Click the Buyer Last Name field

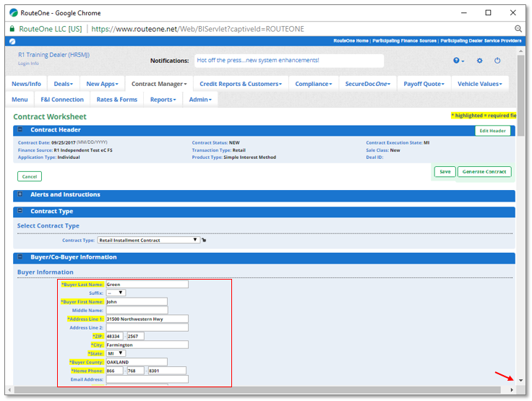(x=147, y=284)
